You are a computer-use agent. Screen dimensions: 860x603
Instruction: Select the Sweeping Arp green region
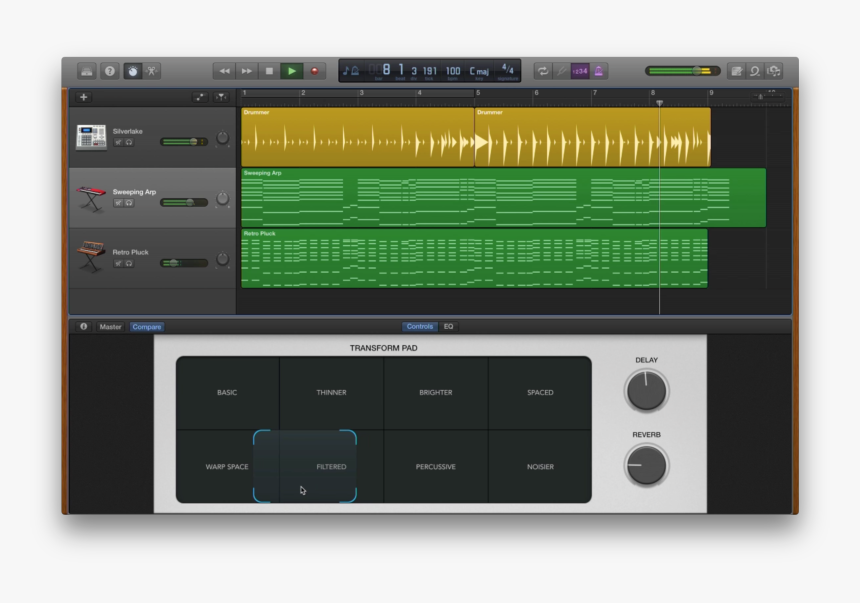[503, 198]
